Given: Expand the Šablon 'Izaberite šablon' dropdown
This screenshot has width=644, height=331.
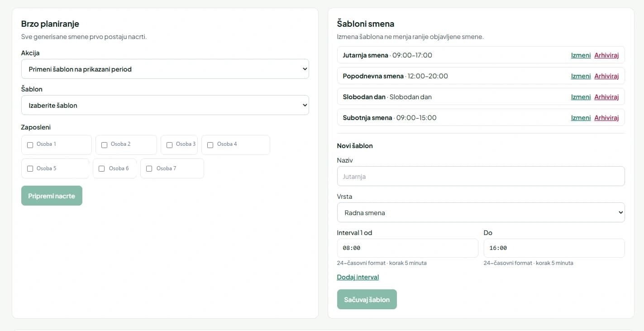Looking at the screenshot, I should click(x=165, y=105).
